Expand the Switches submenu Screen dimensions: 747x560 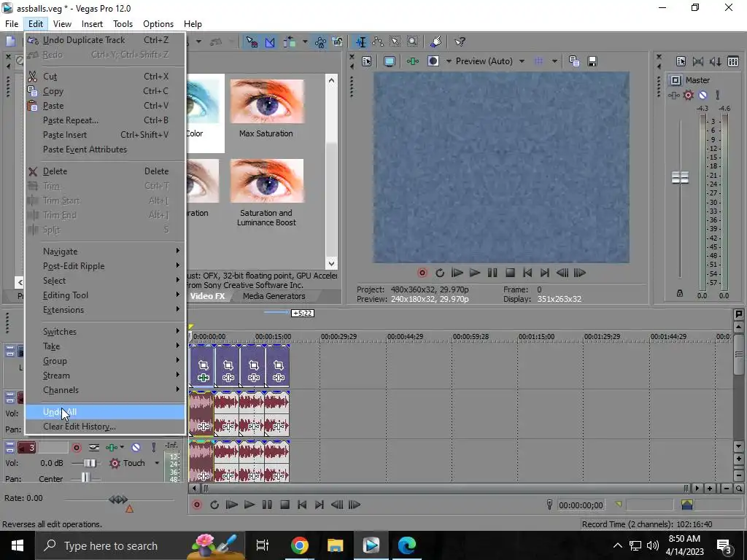click(105, 332)
